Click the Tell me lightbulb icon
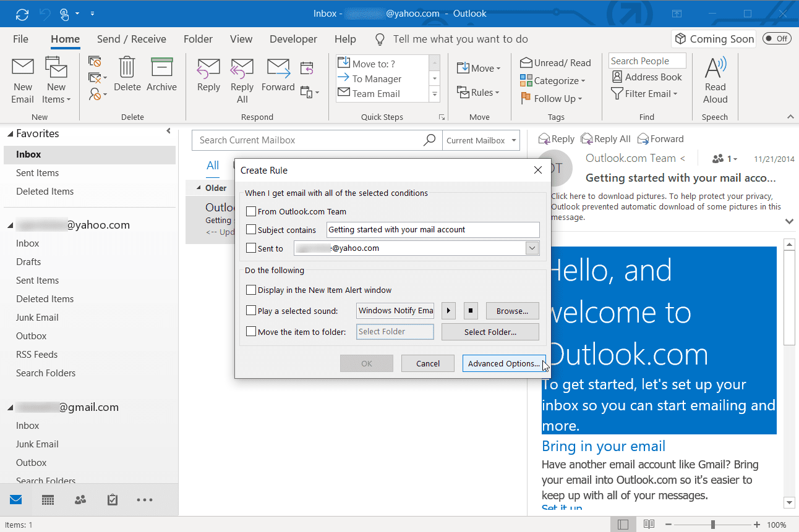Viewport: 799px width, 532px height. (x=380, y=40)
